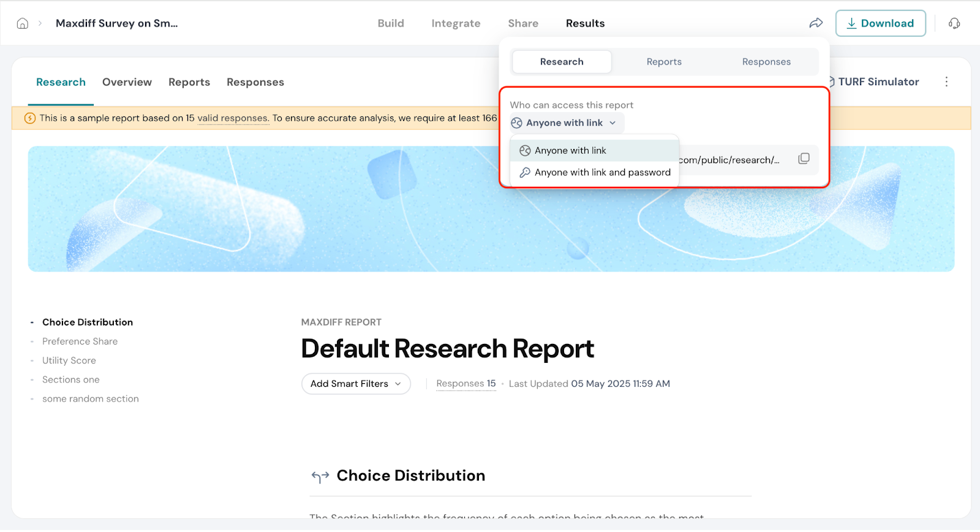Switch share popup to Reports
Image resolution: width=980 pixels, height=532 pixels.
click(x=664, y=62)
